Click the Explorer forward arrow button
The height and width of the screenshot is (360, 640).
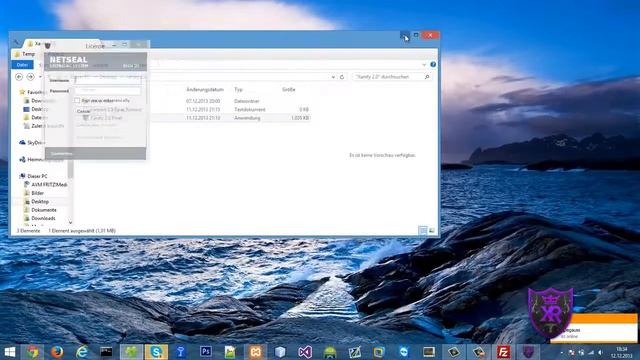[30, 77]
